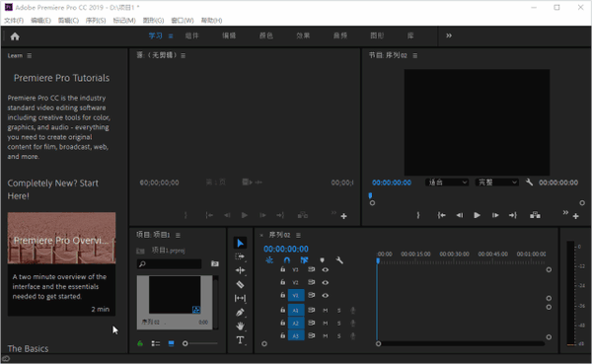
Task: Toggle timeline snap magnet
Action: coord(287,260)
